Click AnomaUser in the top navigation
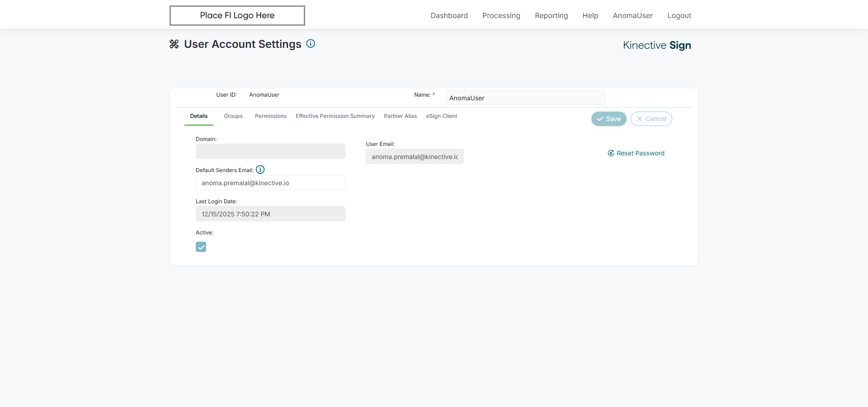 pyautogui.click(x=633, y=15)
